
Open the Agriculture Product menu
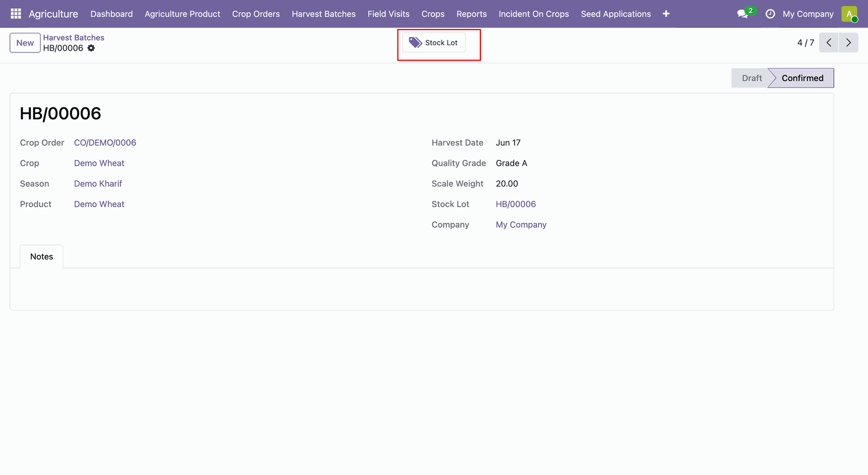click(x=182, y=14)
